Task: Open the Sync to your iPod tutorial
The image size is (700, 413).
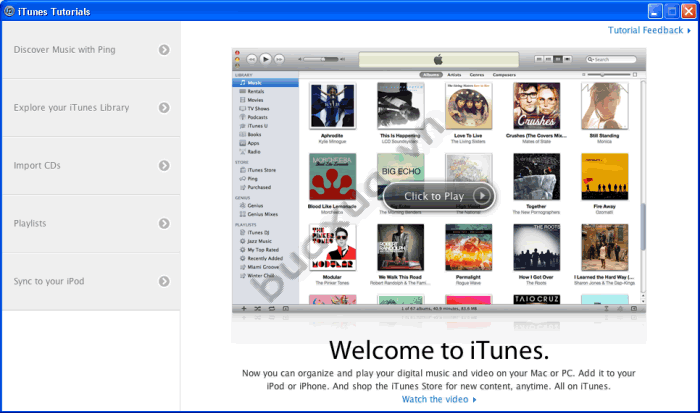Action: tap(91, 281)
